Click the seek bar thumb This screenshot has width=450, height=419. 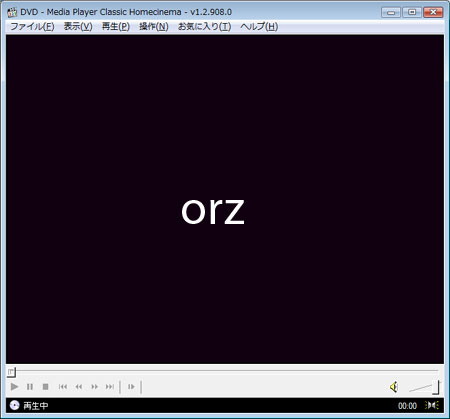(x=11, y=371)
